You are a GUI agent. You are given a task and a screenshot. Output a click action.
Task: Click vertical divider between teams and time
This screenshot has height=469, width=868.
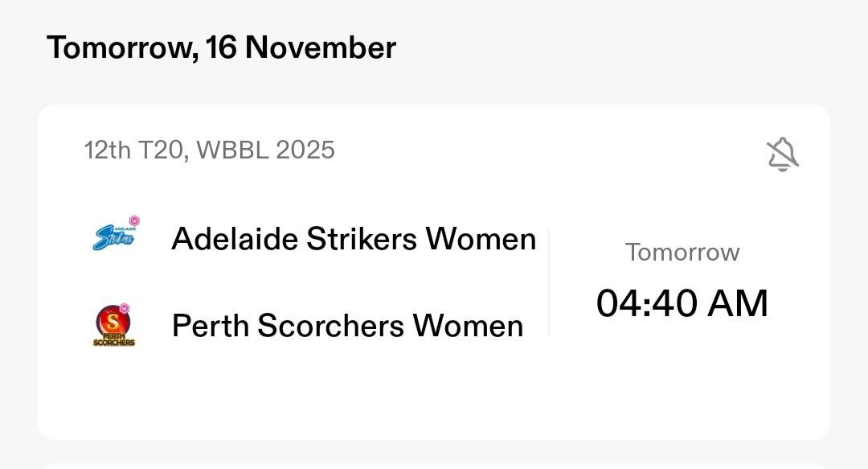[x=549, y=282]
